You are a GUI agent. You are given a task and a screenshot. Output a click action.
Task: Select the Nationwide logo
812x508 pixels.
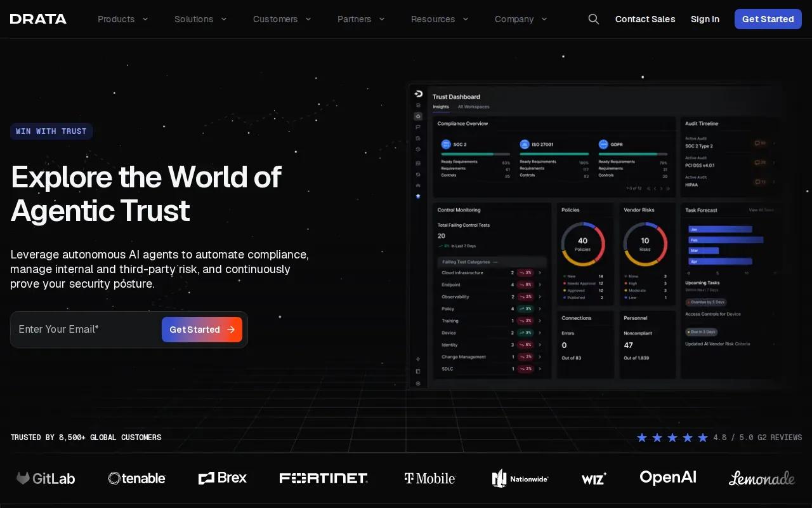(x=520, y=478)
